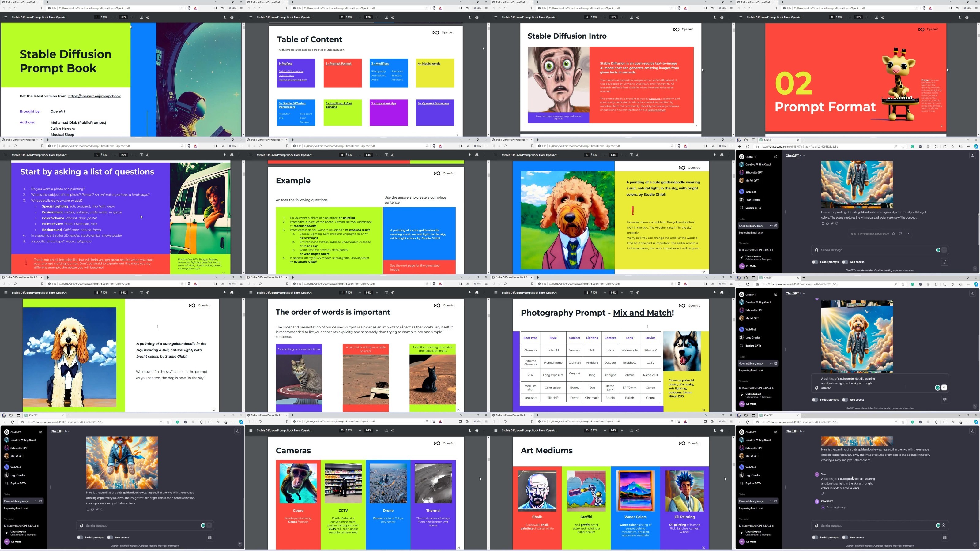Click the help question mark in bottom-left ChatGPT window
The height and width of the screenshot is (551, 980).
240,544
